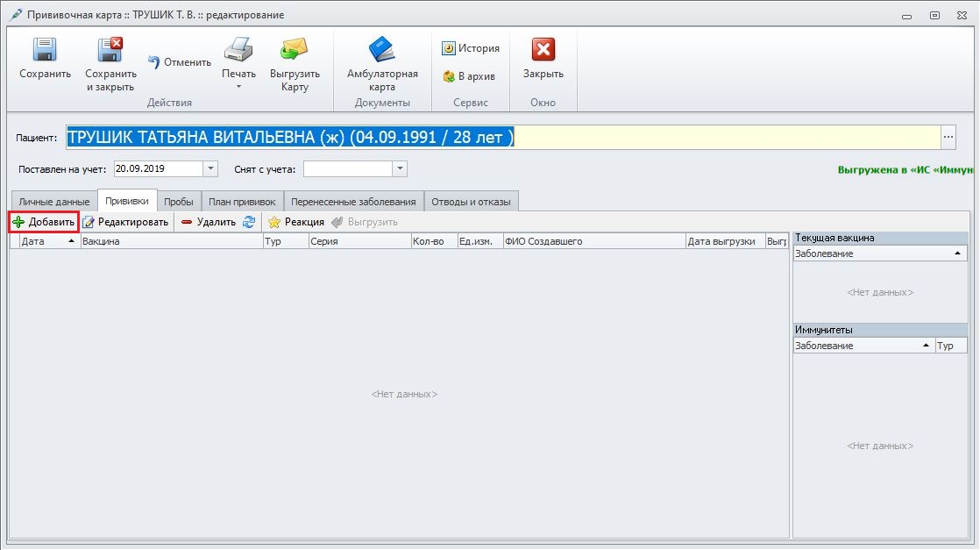This screenshot has width=980, height=550.
Task: Click the refresh arrows icon next to Удалить
Action: [249, 222]
